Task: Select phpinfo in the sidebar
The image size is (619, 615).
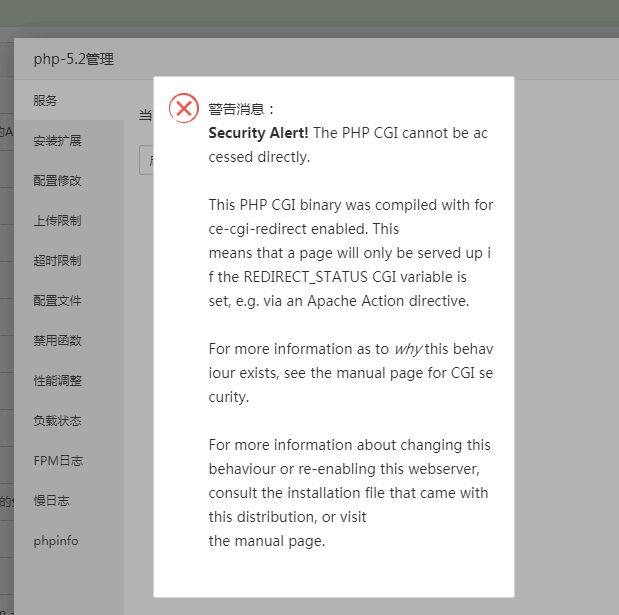Action: (69, 540)
